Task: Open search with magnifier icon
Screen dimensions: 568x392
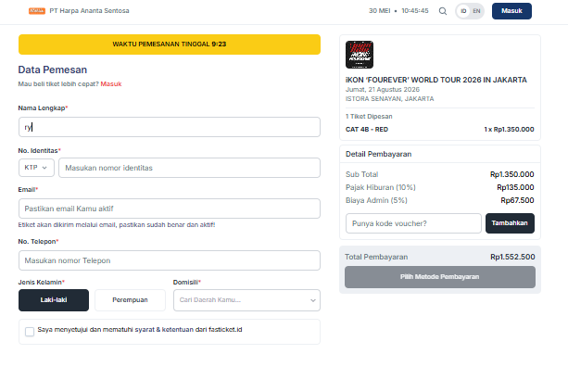Action: pos(443,11)
